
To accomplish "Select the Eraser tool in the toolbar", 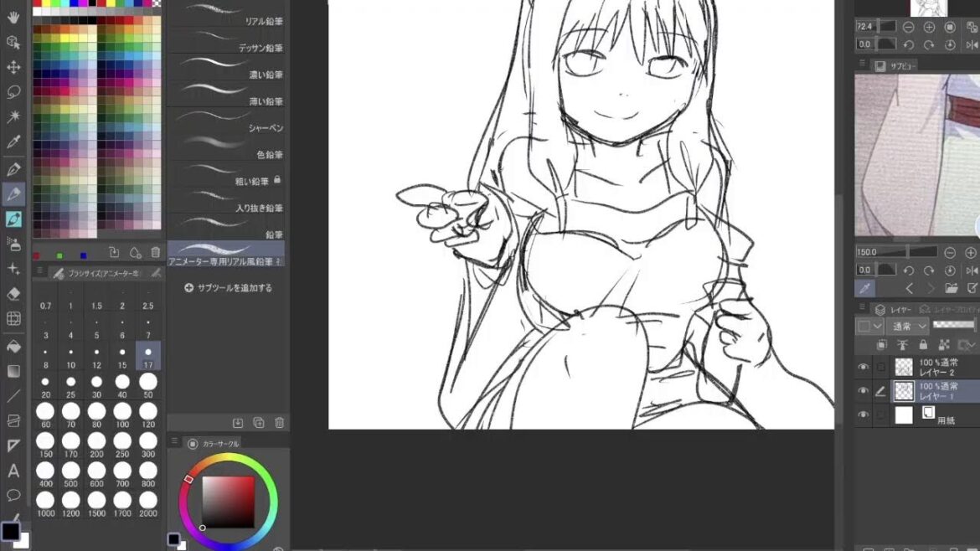I will (13, 294).
